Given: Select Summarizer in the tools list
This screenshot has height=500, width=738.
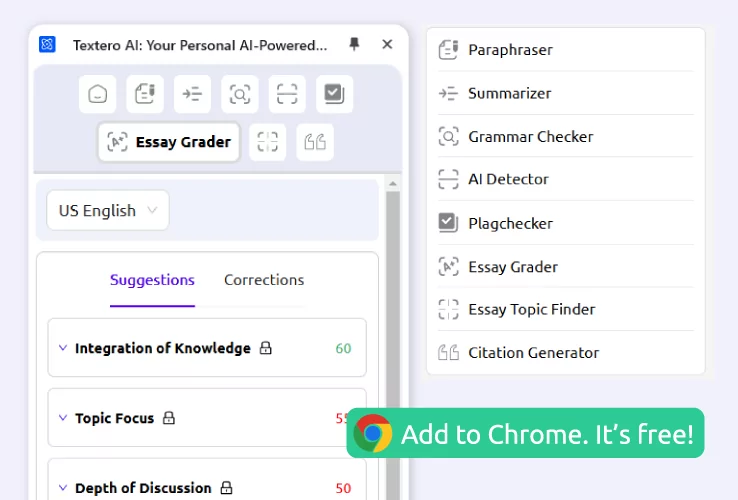Looking at the screenshot, I should pos(566,93).
